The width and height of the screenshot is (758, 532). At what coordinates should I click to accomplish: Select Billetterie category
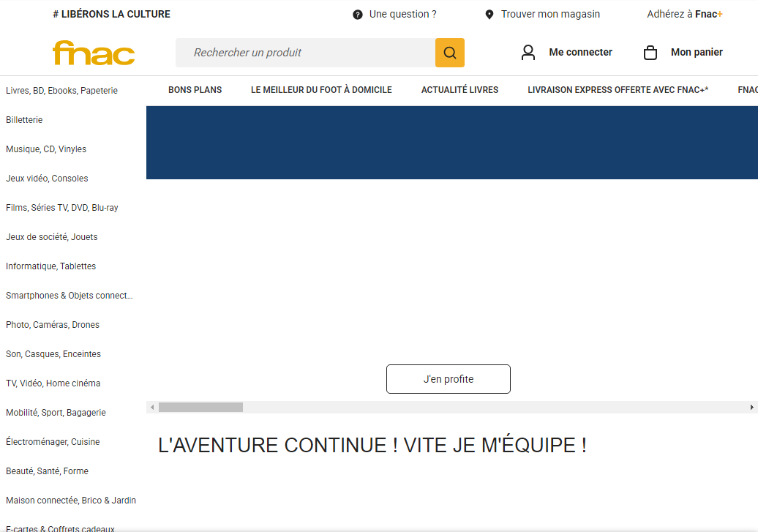[x=24, y=120]
